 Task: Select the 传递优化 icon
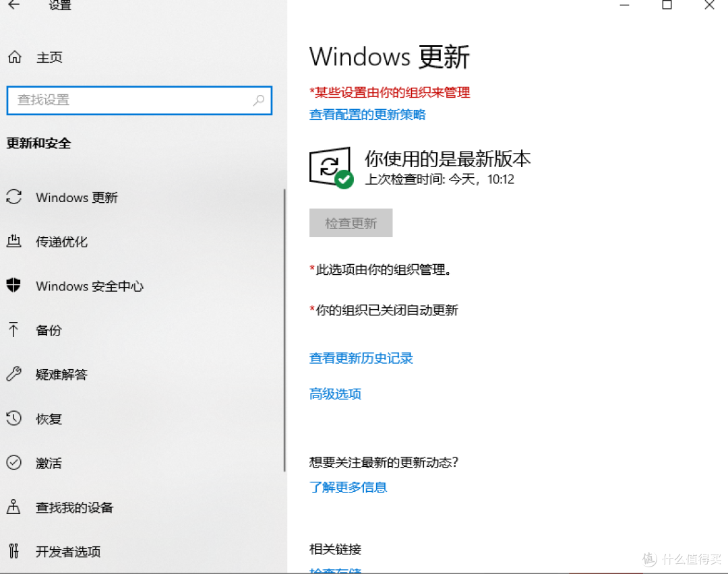tap(14, 241)
